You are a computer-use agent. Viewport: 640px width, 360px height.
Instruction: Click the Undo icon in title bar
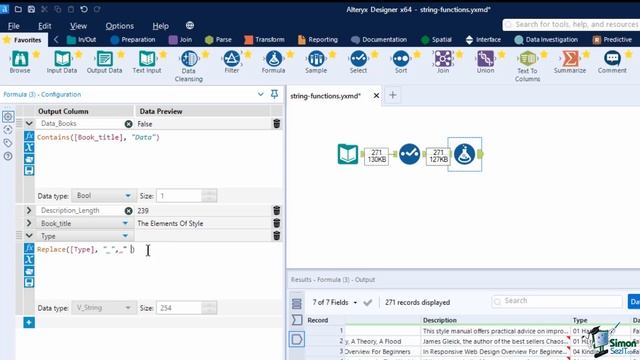(84, 9)
